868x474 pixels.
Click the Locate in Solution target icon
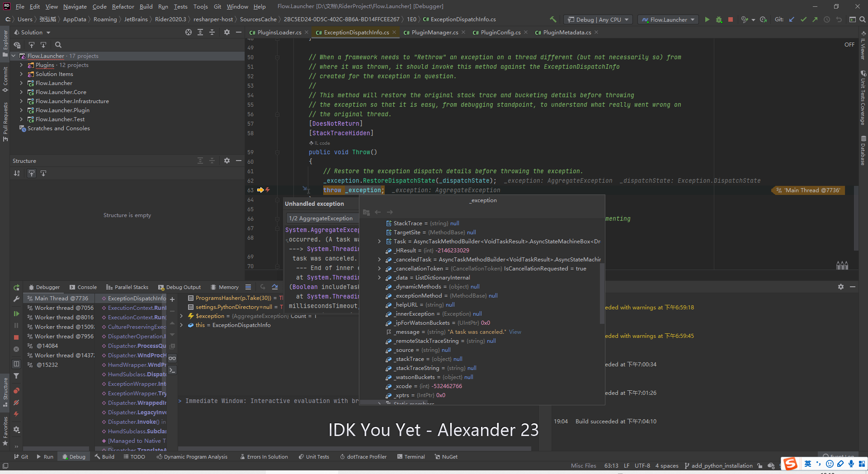pyautogui.click(x=189, y=32)
